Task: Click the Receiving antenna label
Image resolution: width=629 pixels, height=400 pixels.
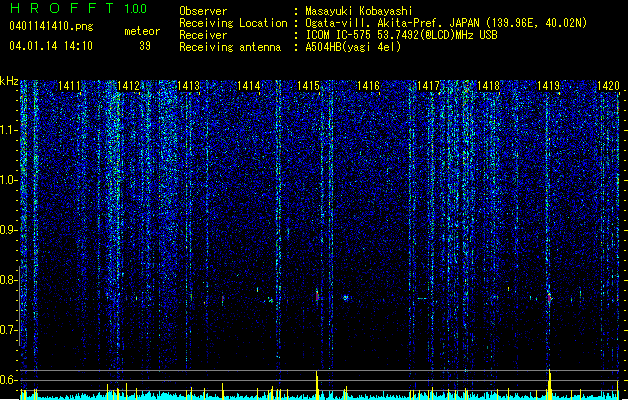Action: (x=230, y=47)
